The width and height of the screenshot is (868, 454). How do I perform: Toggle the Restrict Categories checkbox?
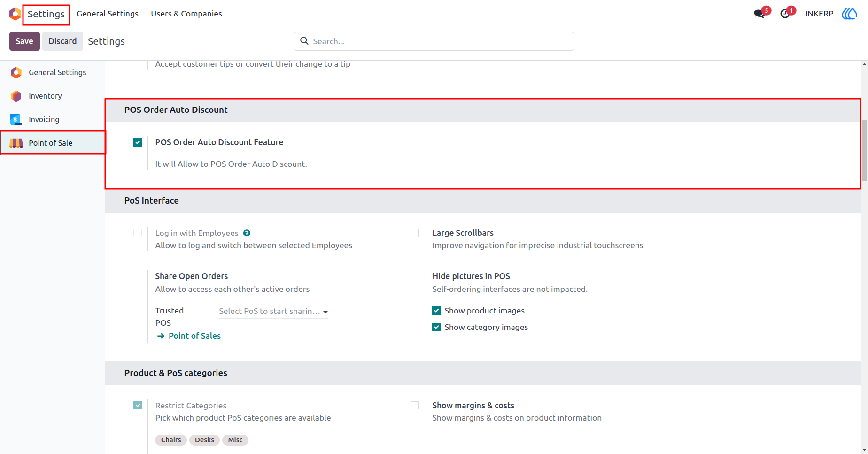(x=138, y=405)
